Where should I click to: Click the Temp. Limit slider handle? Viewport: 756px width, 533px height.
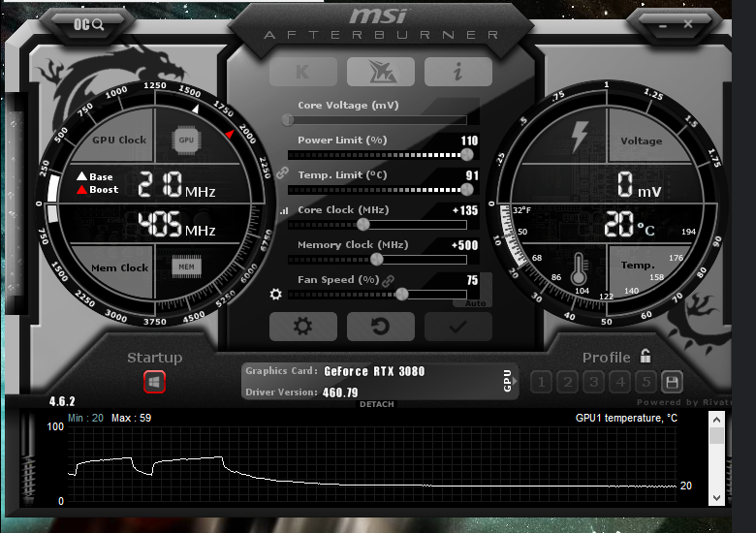(x=467, y=189)
